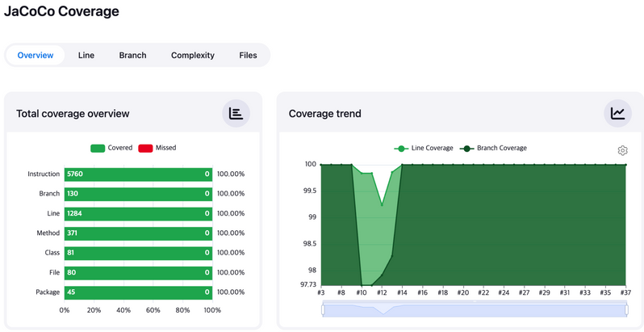Image resolution: width=644 pixels, height=332 pixels.
Task: Click the Coverage trend title
Action: [325, 113]
